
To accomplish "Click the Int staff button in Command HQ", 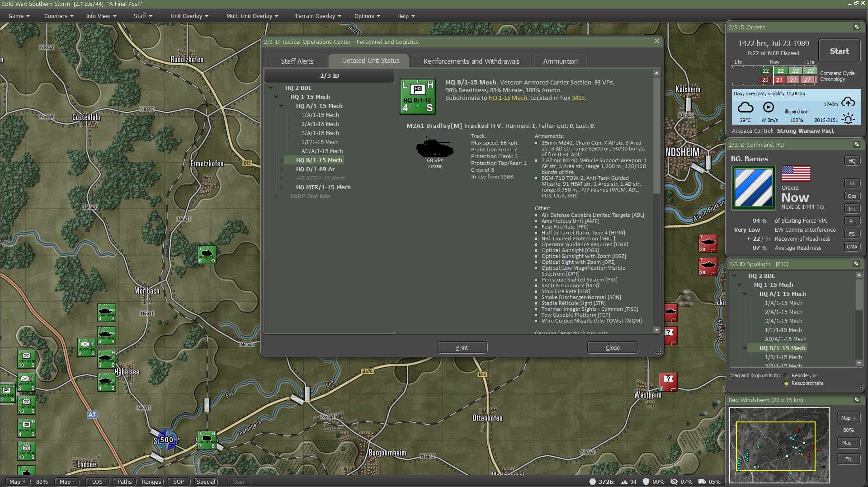I will click(852, 209).
